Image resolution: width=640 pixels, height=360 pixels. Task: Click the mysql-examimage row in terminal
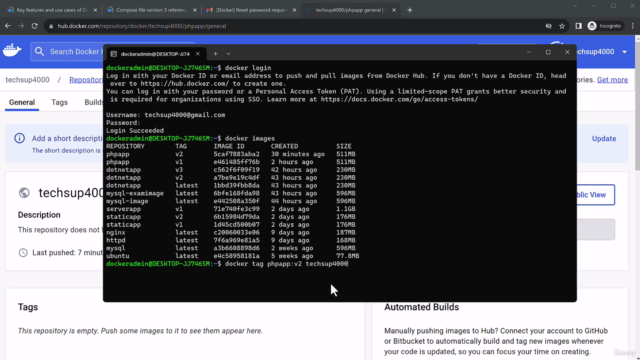click(x=231, y=193)
